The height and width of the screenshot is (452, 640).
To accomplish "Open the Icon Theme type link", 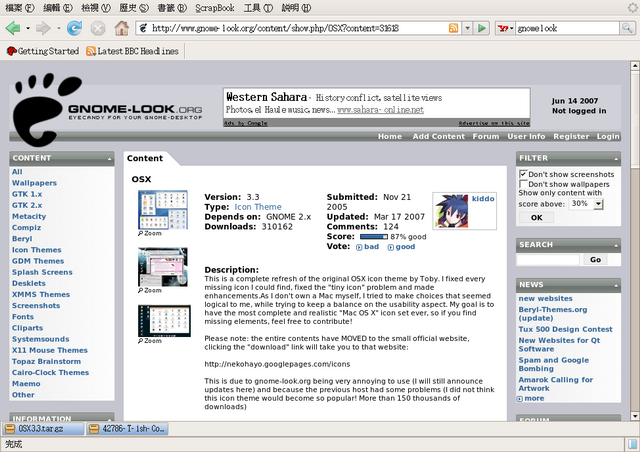I will (x=258, y=207).
